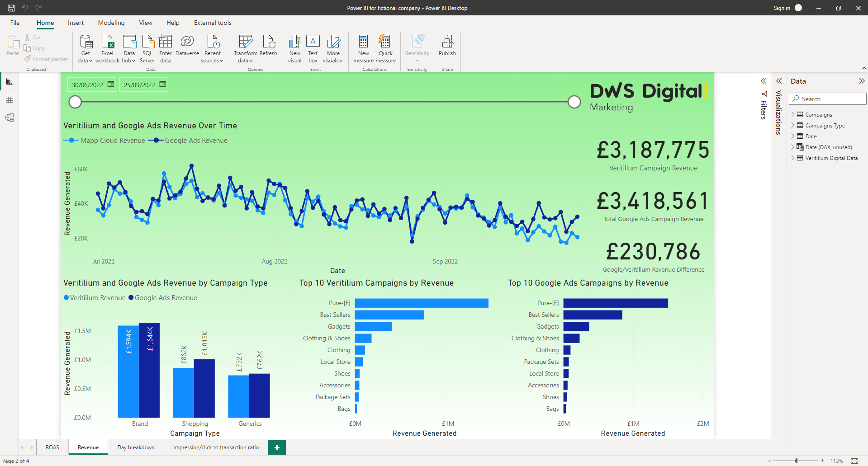The height and width of the screenshot is (466, 868).
Task: Click Sign in at top right
Action: coord(782,8)
